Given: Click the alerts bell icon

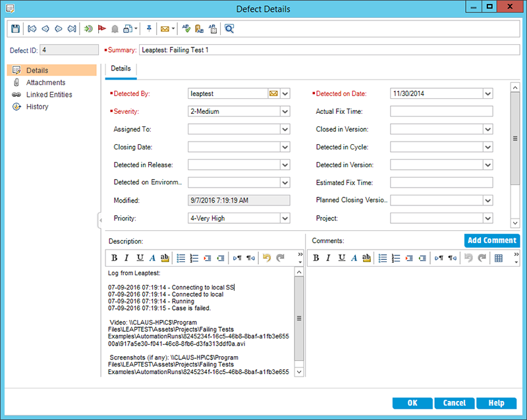Looking at the screenshot, I should click(x=115, y=29).
